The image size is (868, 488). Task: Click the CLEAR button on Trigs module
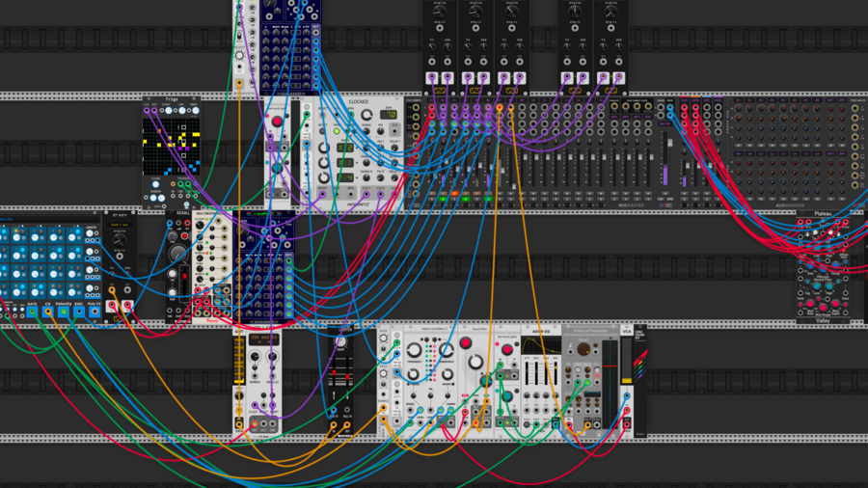pyautogui.click(x=155, y=185)
